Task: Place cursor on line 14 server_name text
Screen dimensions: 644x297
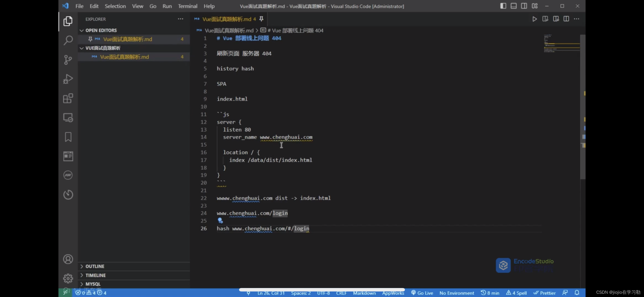Action: click(240, 137)
